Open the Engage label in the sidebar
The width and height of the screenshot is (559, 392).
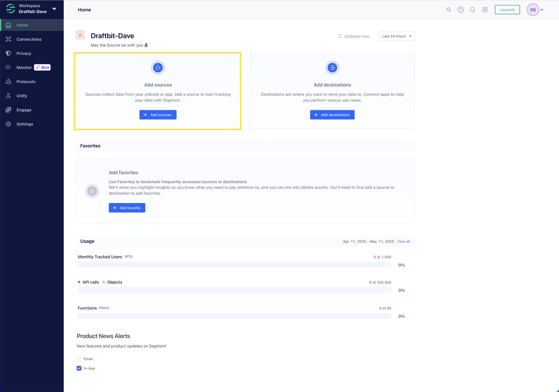click(24, 110)
